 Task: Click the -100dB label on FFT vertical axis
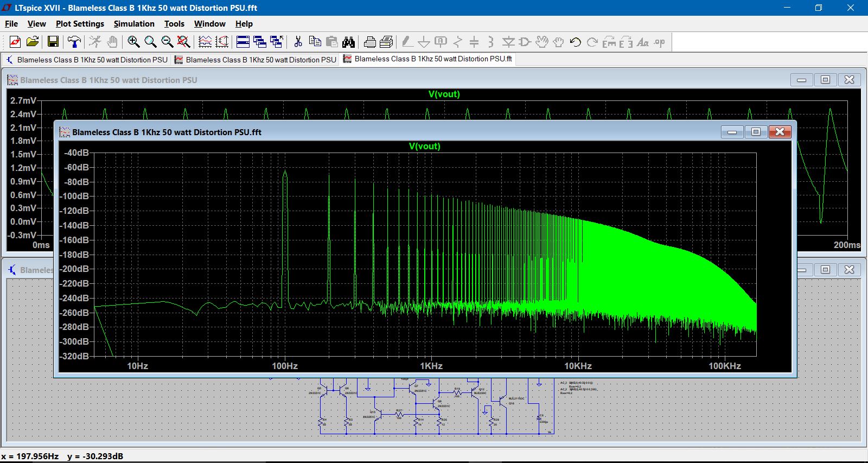pyautogui.click(x=74, y=196)
